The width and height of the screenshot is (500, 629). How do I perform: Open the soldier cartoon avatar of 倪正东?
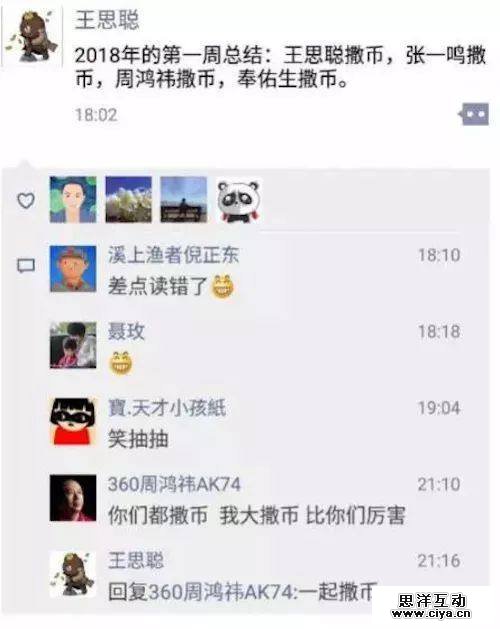tap(73, 268)
